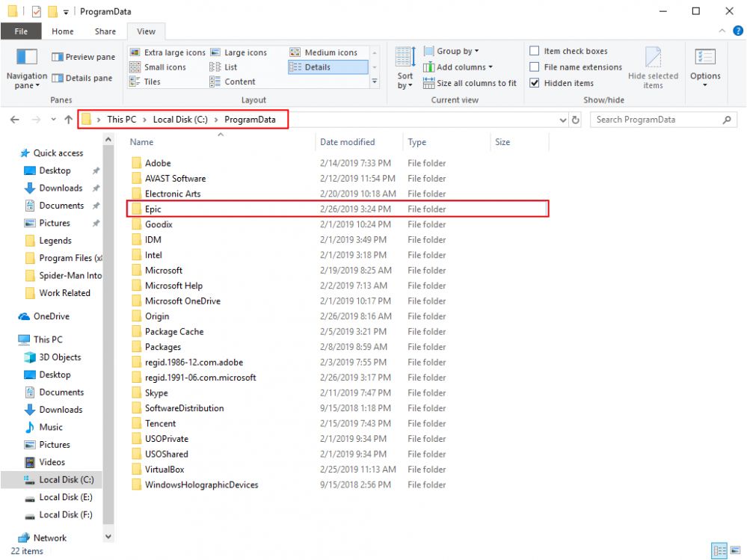Click the large thumbnails view icon in status bar

pyautogui.click(x=735, y=550)
